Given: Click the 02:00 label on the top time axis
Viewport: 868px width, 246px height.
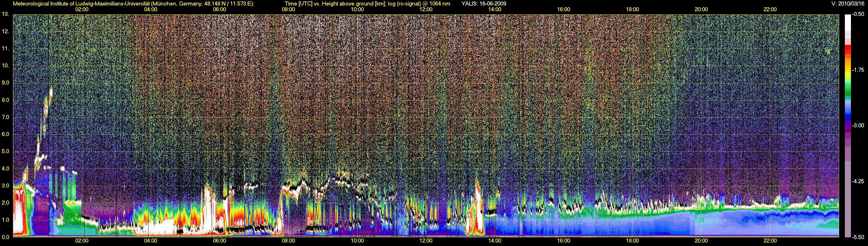Looking at the screenshot, I should point(82,10).
